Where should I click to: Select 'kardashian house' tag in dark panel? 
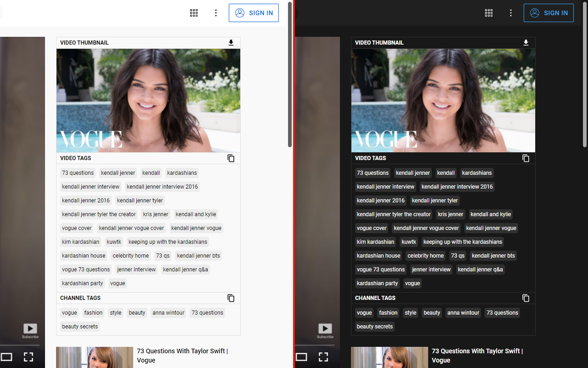[x=379, y=256]
